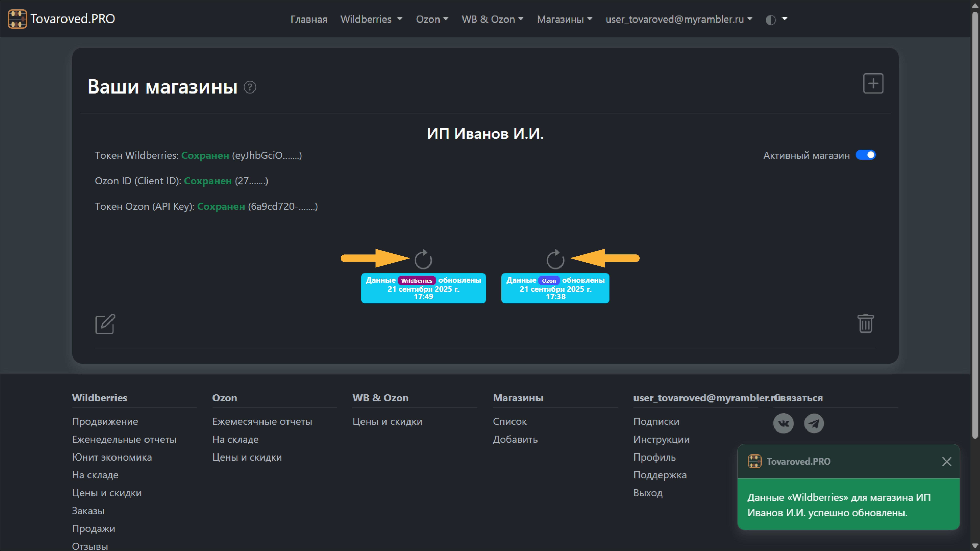980x551 pixels.
Task: Open the Юнит экономика footer link
Action: click(112, 457)
